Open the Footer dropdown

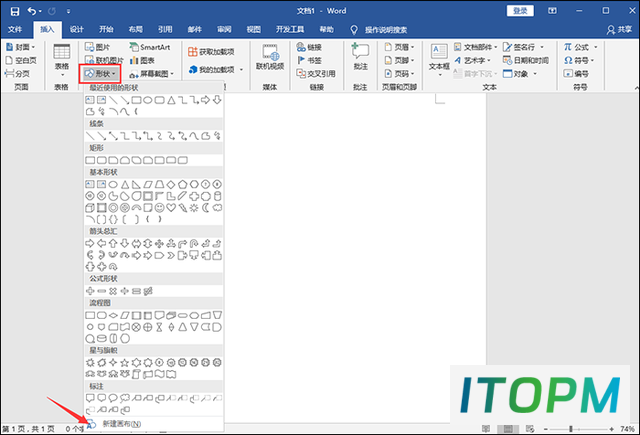click(400, 60)
